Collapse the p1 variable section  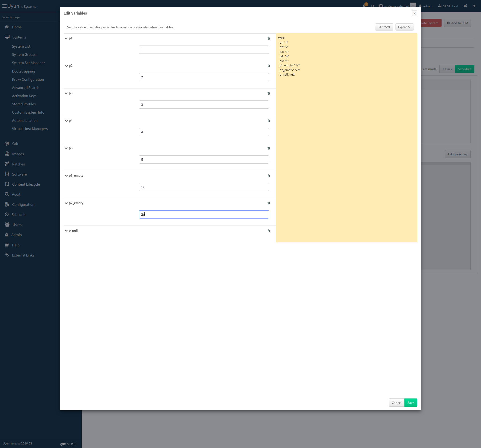(66, 38)
